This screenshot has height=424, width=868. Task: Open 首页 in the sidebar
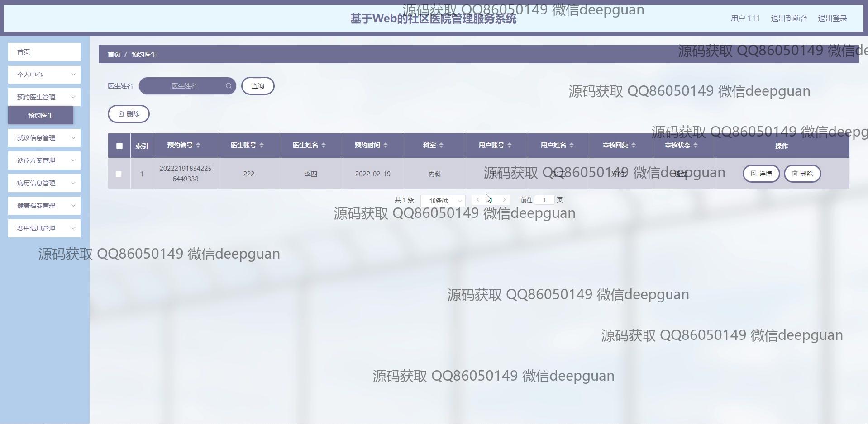point(44,52)
